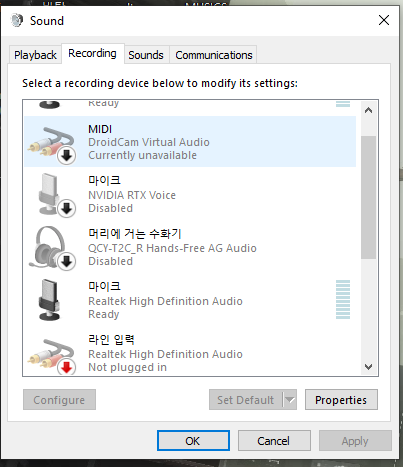Select 'Realtek High Definition Audio' Ready microphone text
Screen dimensions: 403x467
(165, 301)
